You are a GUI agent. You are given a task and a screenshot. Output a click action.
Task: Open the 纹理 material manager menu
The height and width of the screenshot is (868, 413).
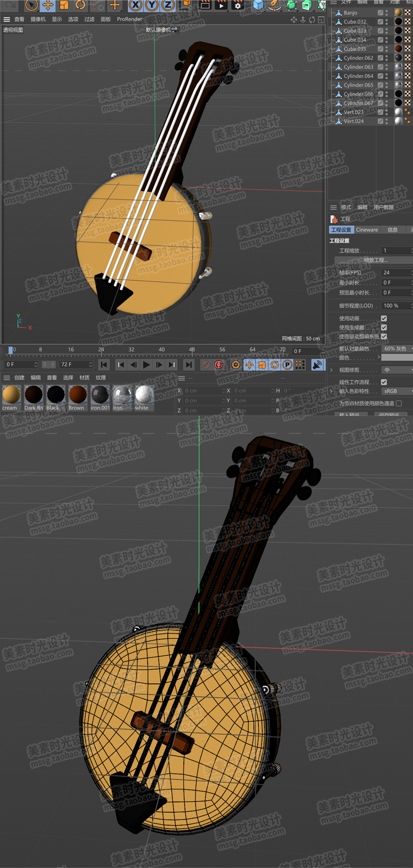(x=101, y=378)
